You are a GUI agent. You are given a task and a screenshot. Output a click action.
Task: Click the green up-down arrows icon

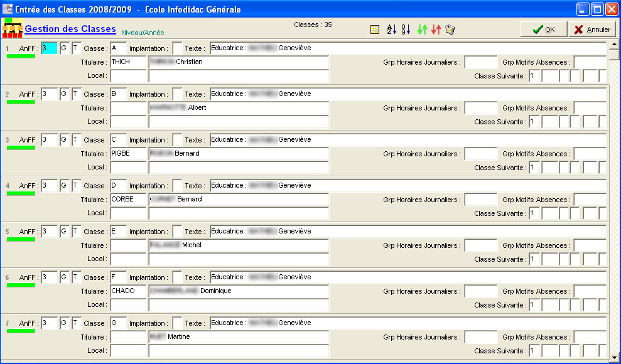click(x=422, y=29)
